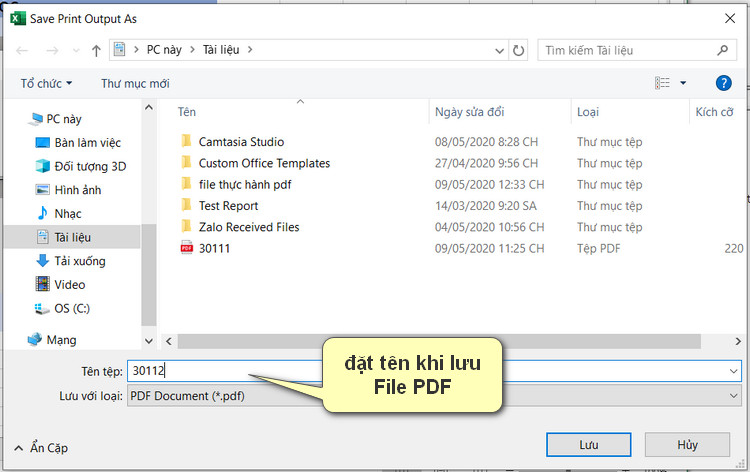The image size is (750, 472).
Task: Open the view options dropdown arrow
Action: coord(683,83)
